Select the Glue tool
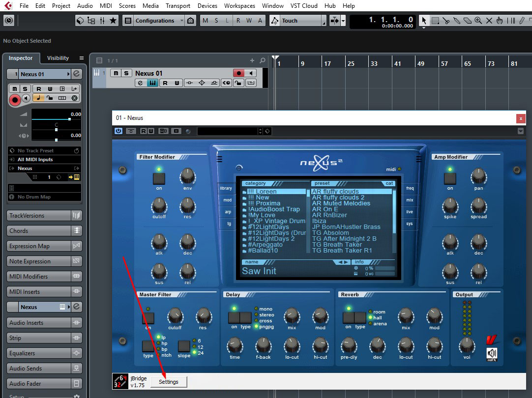This screenshot has width=532, height=398. point(457,21)
